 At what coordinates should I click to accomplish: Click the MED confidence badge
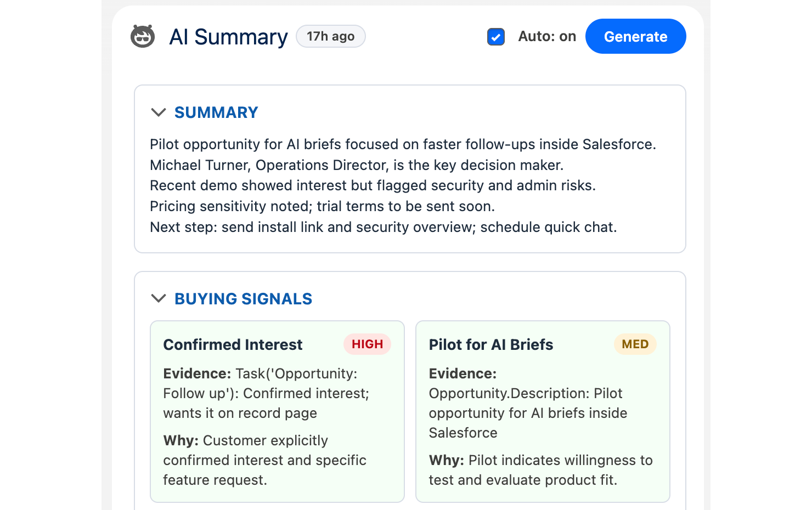click(635, 344)
